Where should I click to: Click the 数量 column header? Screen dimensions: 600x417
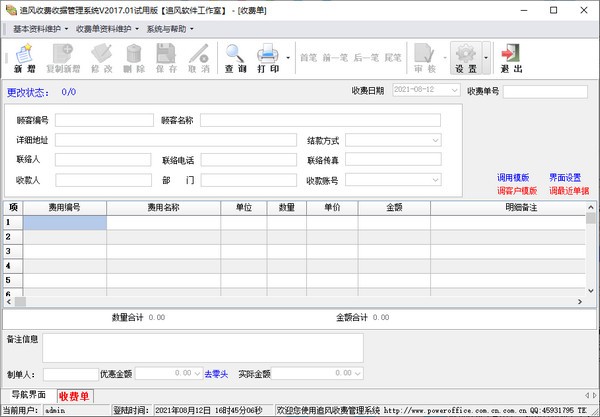pos(286,208)
